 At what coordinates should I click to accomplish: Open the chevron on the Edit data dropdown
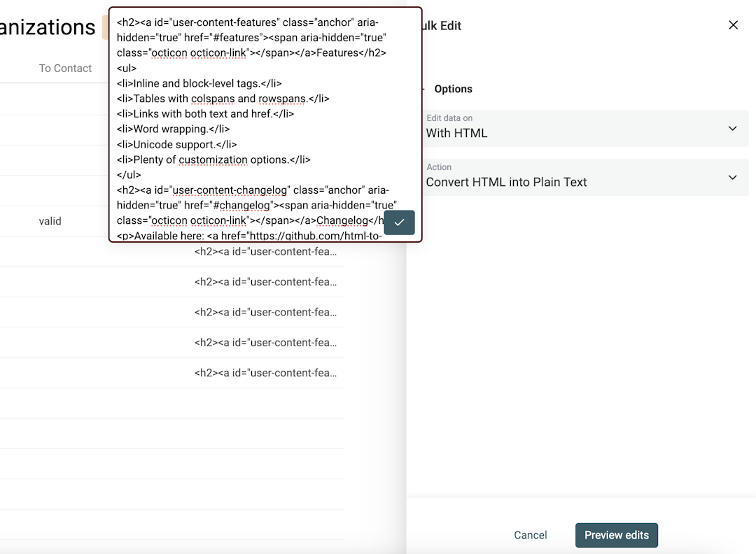pos(732,129)
